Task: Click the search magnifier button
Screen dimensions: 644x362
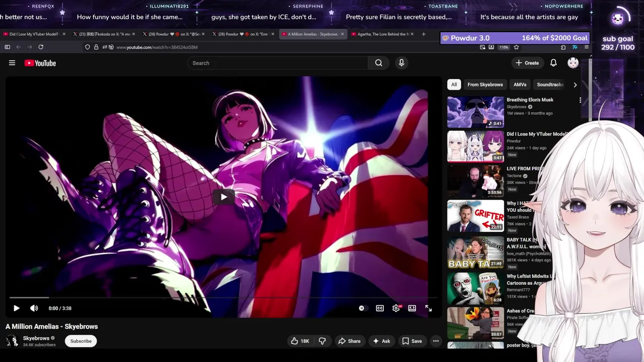Action: (x=378, y=63)
